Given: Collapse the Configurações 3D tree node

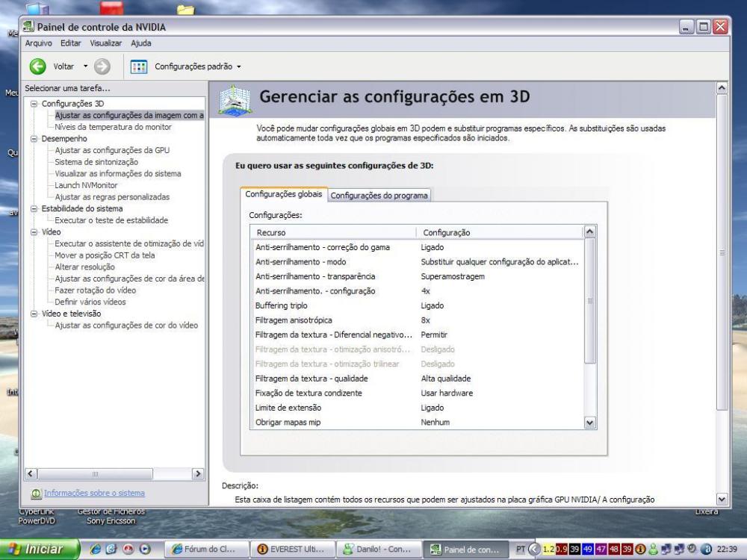Looking at the screenshot, I should (x=34, y=104).
